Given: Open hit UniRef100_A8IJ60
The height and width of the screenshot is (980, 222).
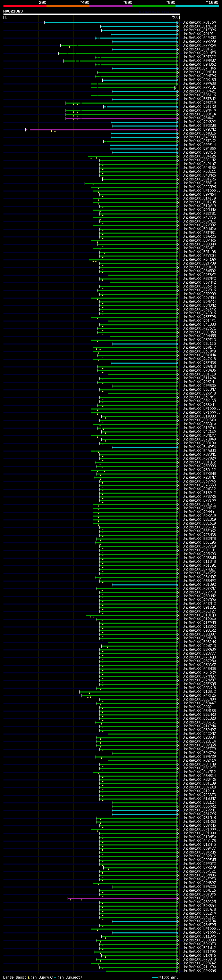Looking at the screenshot, I should (199, 23).
